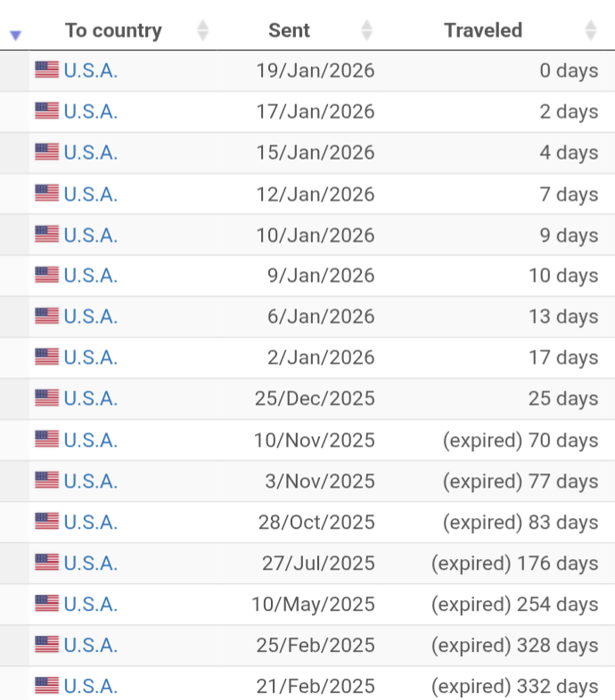
Task: Click US flag in 19/Jan/2026 row
Action: [46, 70]
